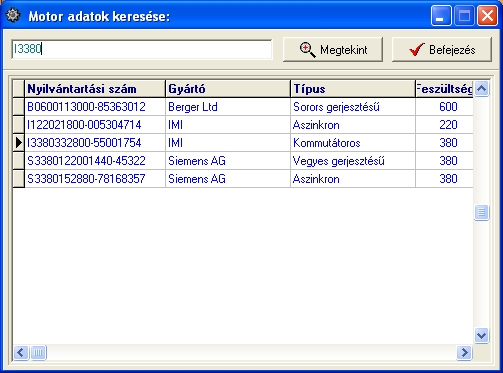Select cell S3380152880-78168357
Viewport: 503px width, 373px height.
click(95, 179)
